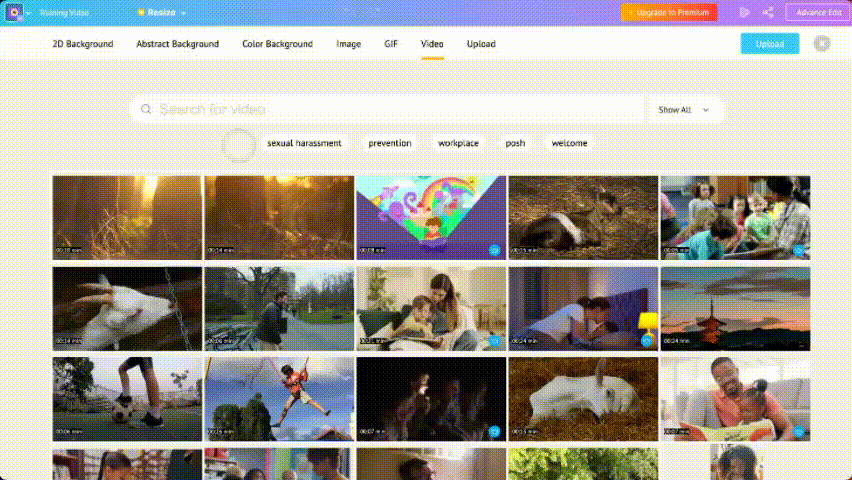
Task: Select the workplace tag
Action: 458,143
